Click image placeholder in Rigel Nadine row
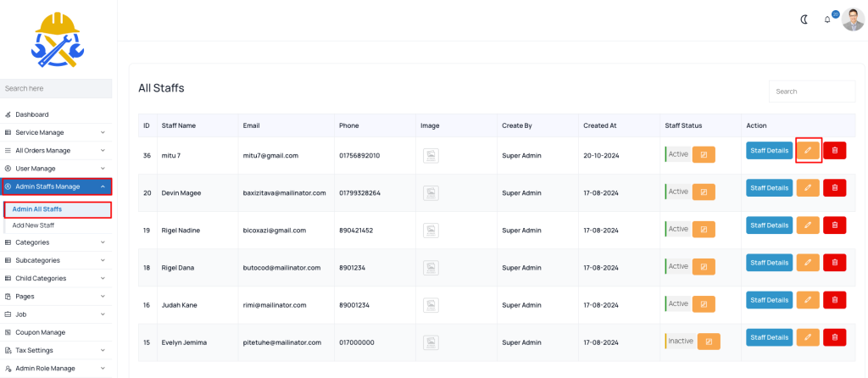The width and height of the screenshot is (868, 378). (431, 231)
